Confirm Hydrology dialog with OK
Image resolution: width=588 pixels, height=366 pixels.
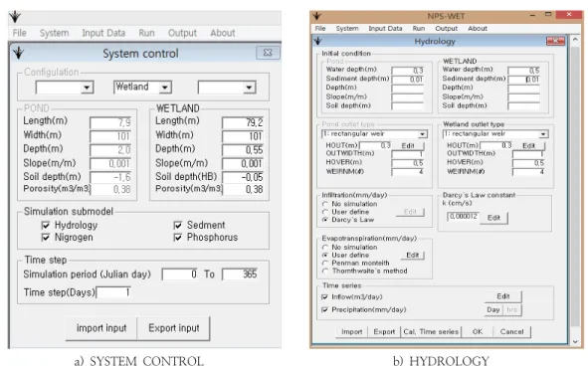(478, 332)
